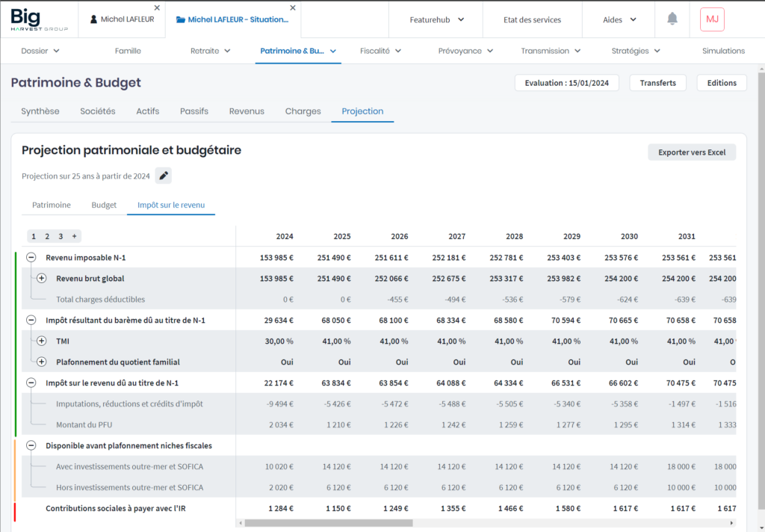The image size is (765, 532).
Task: Expand Plafonnement du quotient familial row
Action: point(42,362)
